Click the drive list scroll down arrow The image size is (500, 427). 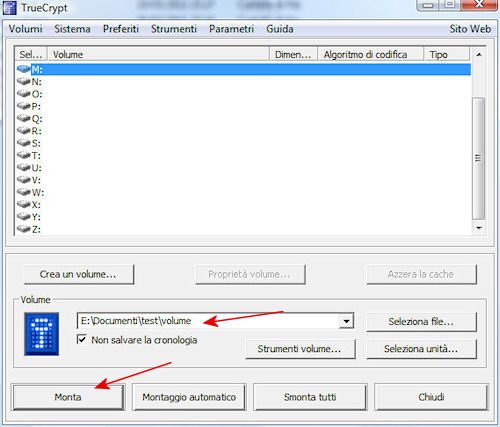point(479,228)
